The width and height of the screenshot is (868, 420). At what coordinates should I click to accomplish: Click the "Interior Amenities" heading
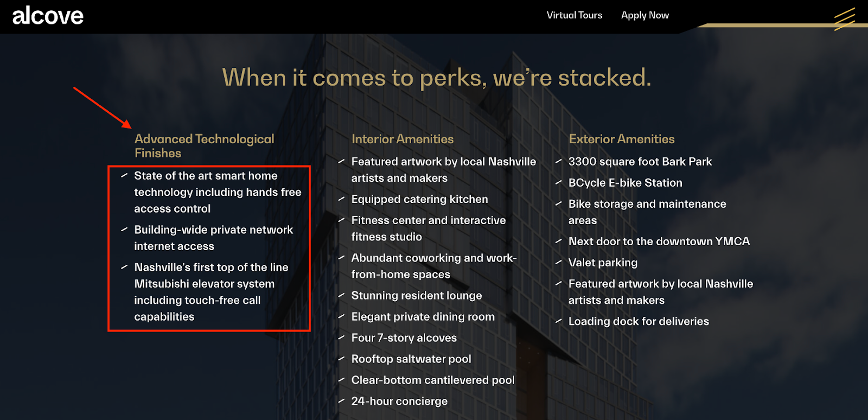point(403,139)
